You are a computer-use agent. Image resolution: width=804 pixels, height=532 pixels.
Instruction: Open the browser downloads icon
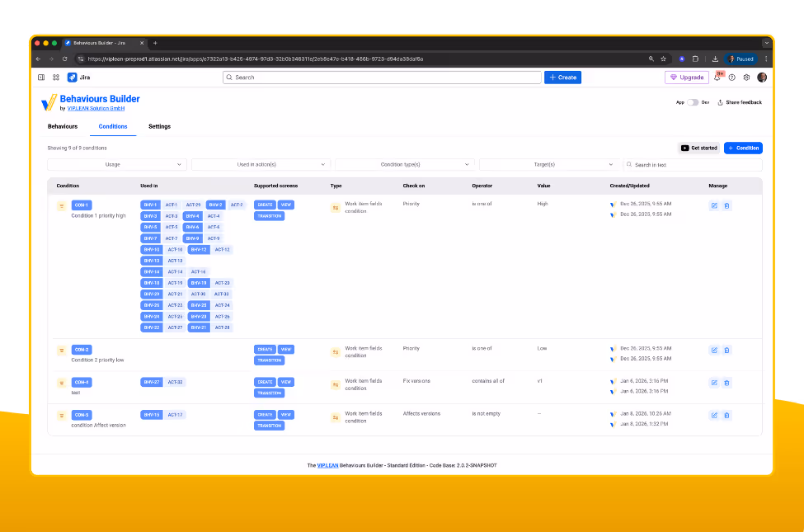tap(715, 59)
